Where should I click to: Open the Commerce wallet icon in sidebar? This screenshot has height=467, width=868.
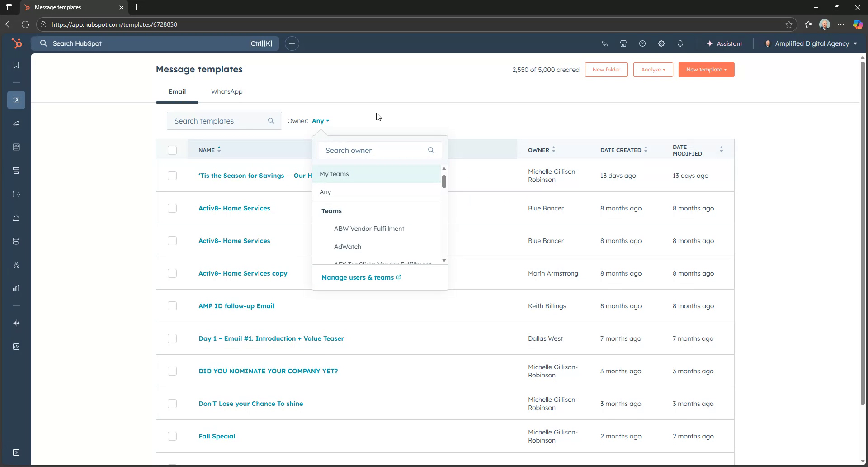pyautogui.click(x=16, y=194)
